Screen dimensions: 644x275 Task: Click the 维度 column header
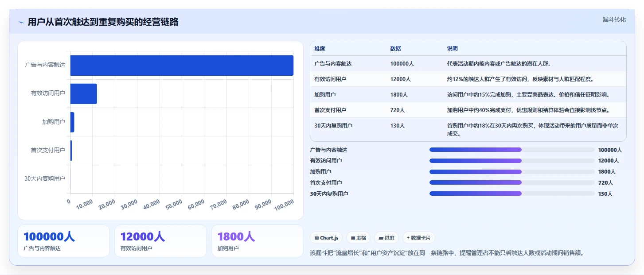320,49
